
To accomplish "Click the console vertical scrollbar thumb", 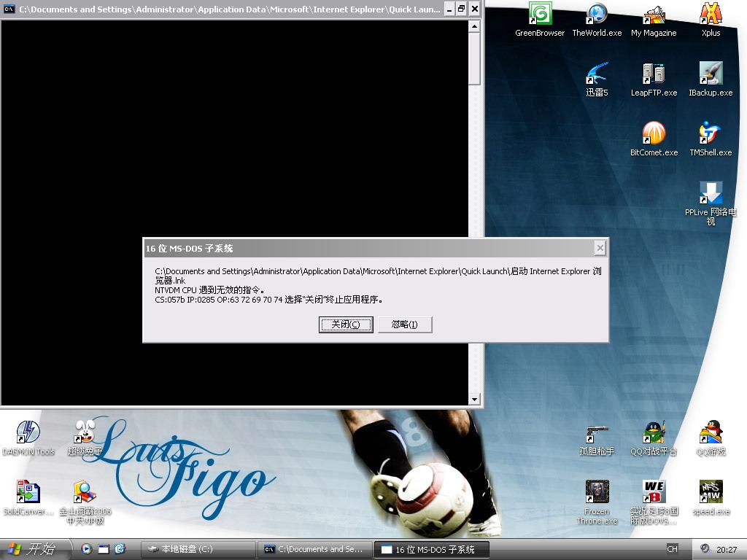I will pos(474,58).
